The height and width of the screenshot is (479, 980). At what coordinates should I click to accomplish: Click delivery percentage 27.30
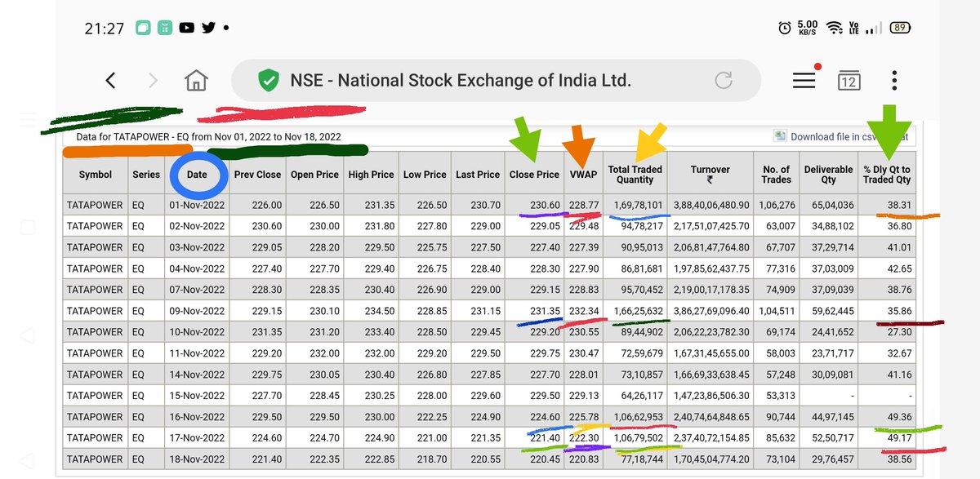887,332
